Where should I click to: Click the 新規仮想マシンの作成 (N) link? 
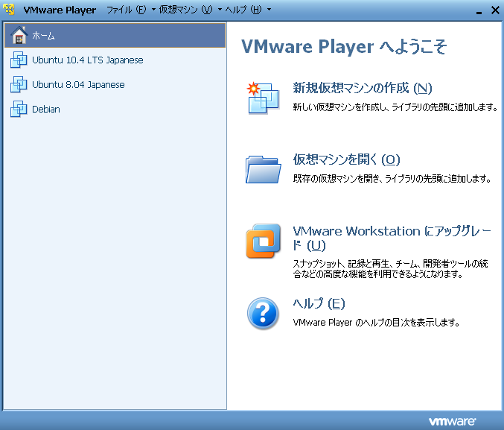363,88
